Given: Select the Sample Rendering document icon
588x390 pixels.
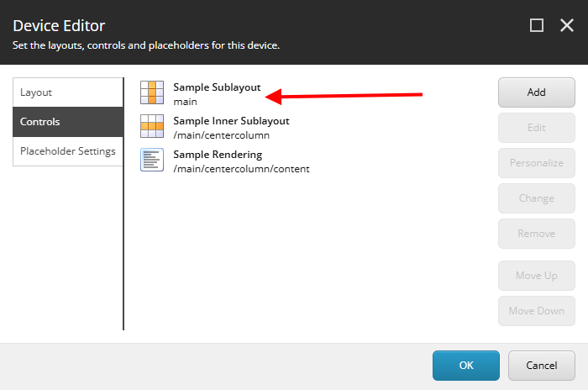Looking at the screenshot, I should click(x=152, y=160).
